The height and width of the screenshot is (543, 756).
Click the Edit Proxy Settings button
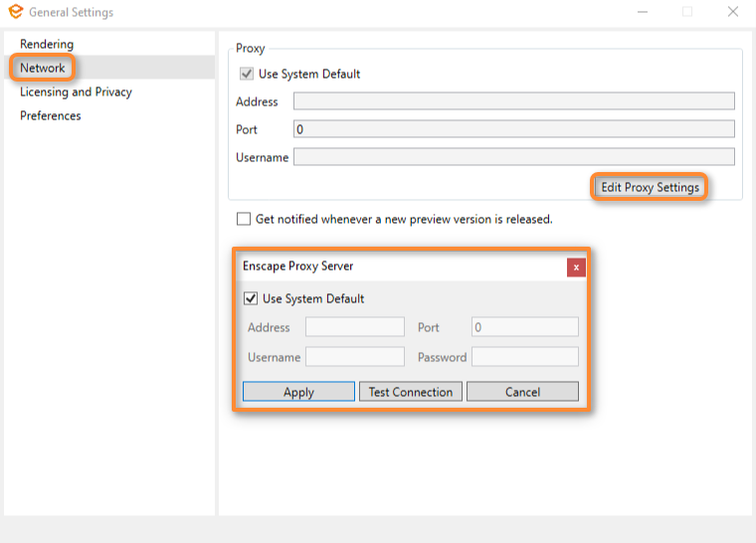pos(650,187)
